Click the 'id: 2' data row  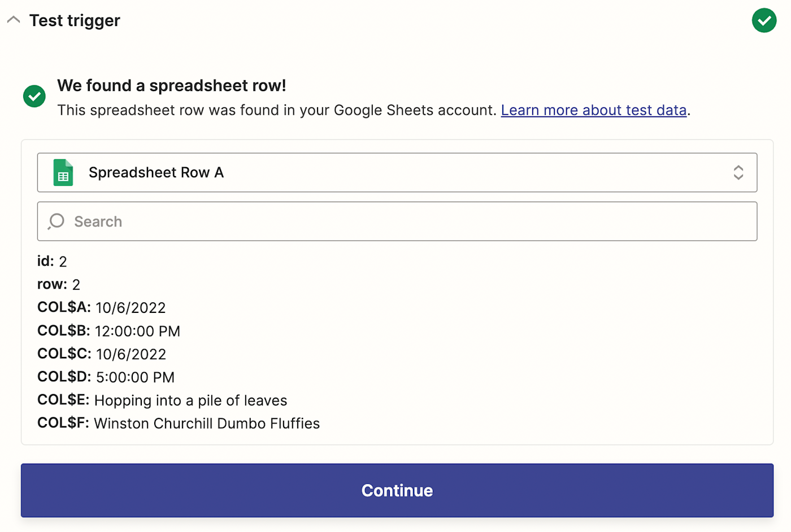pyautogui.click(x=52, y=261)
